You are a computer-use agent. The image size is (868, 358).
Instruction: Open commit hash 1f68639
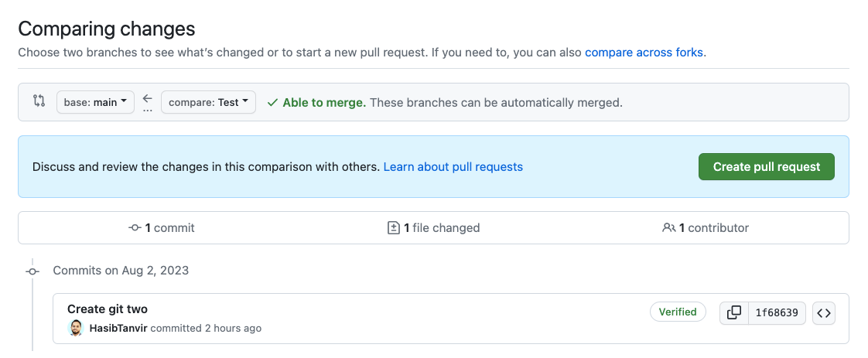click(777, 313)
